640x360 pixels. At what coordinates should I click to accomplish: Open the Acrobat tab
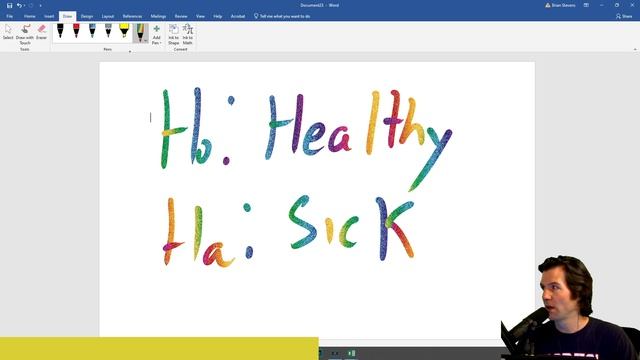coord(238,16)
